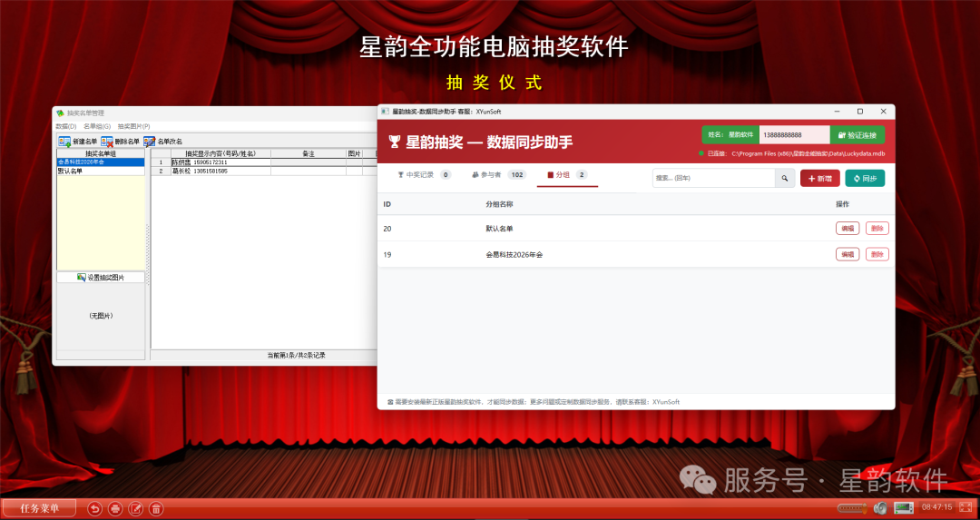
Task: Click the fullscreen toggle icon at bottom right
Action: (x=966, y=507)
